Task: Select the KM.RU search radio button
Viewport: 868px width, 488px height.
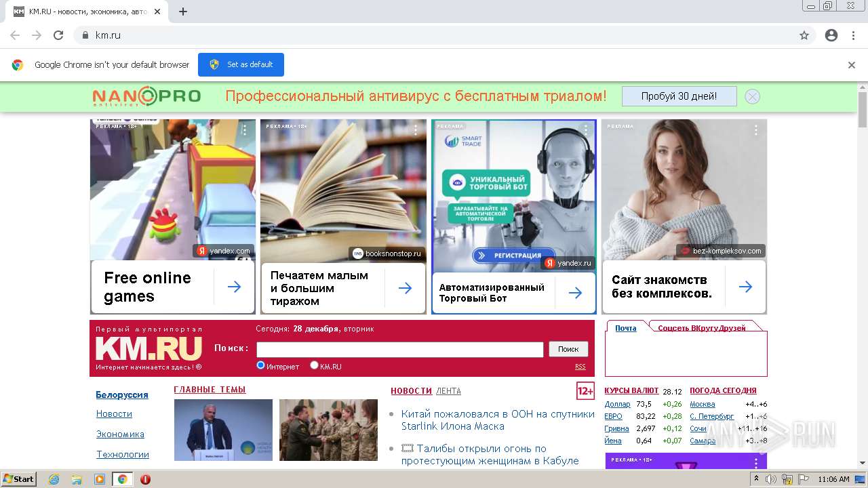Action: 314,365
